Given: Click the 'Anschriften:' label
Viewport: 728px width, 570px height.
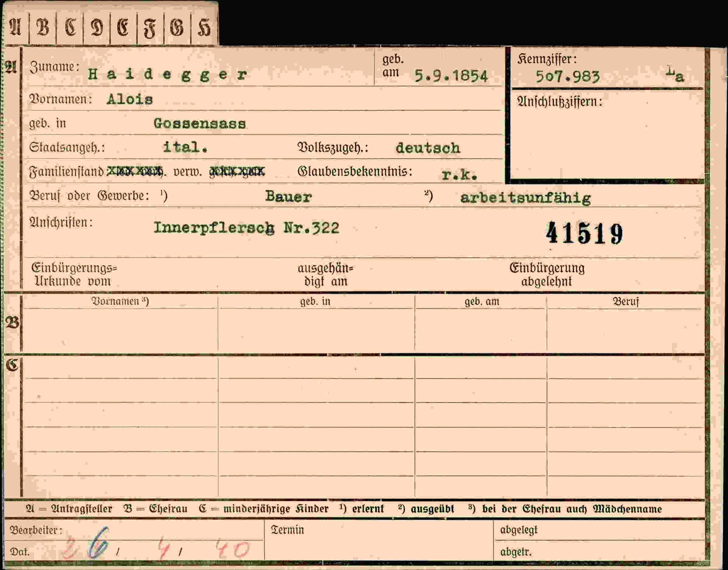Looking at the screenshot, I should click(x=61, y=222).
